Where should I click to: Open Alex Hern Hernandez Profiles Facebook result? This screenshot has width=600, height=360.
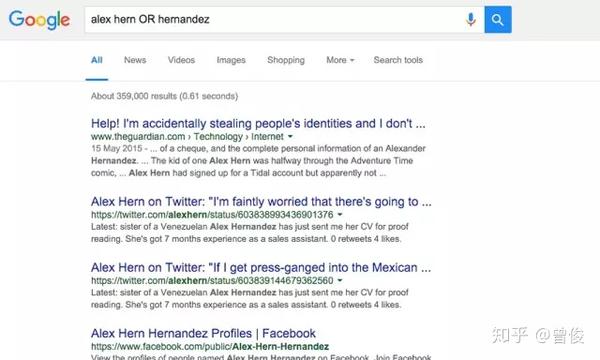point(203,333)
